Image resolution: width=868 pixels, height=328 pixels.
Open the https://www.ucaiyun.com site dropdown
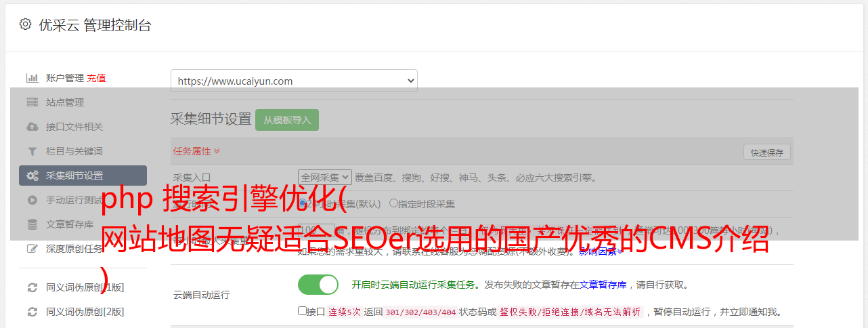pyautogui.click(x=294, y=81)
